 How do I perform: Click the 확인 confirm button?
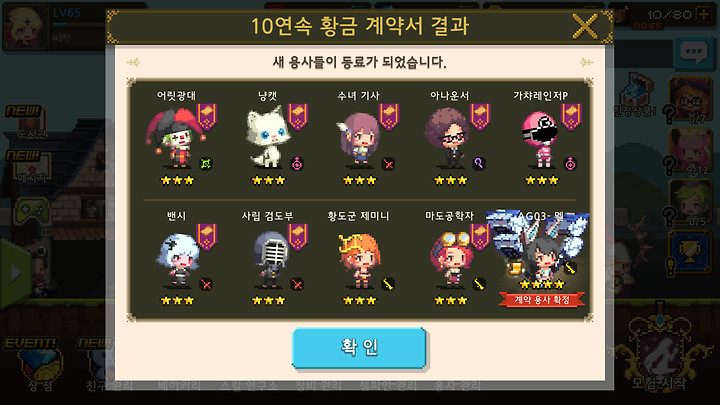[359, 348]
